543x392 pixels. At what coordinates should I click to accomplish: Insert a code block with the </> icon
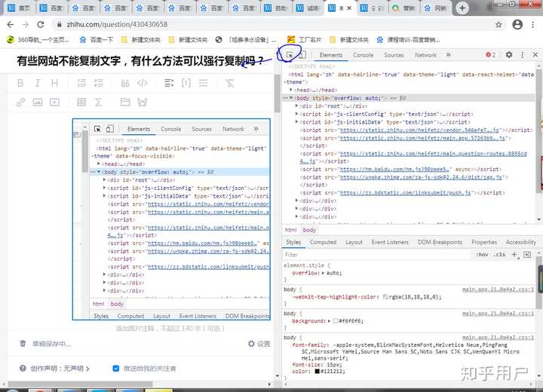click(143, 83)
